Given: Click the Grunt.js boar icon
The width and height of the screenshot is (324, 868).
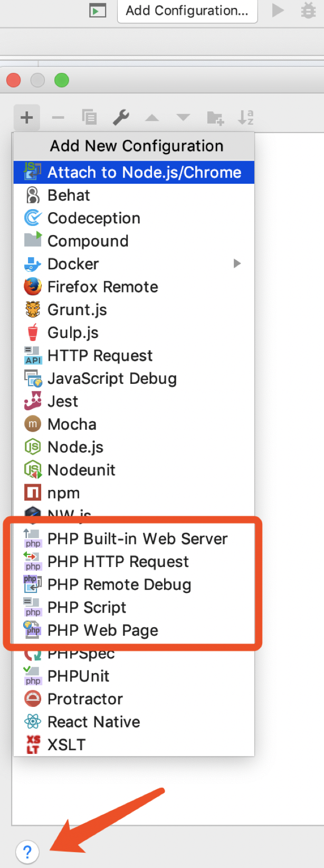Looking at the screenshot, I should click(33, 309).
